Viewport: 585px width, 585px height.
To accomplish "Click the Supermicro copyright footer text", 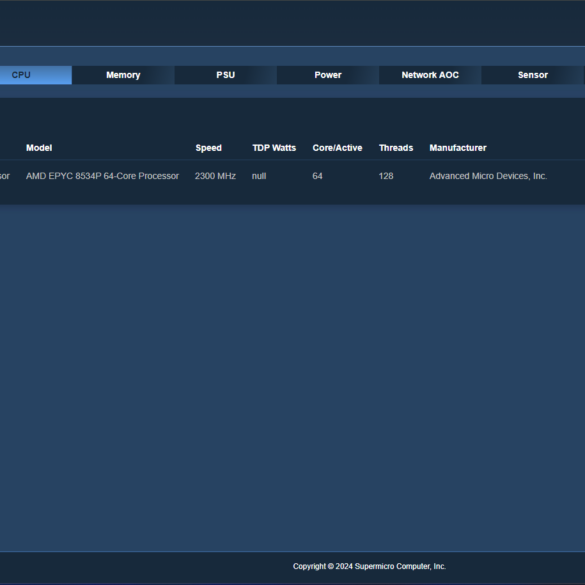I will (369, 566).
